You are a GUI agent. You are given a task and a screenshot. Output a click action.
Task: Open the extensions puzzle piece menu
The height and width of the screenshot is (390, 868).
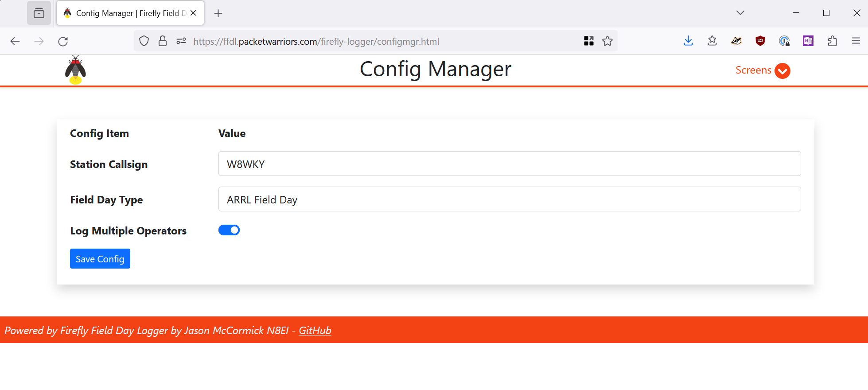832,41
